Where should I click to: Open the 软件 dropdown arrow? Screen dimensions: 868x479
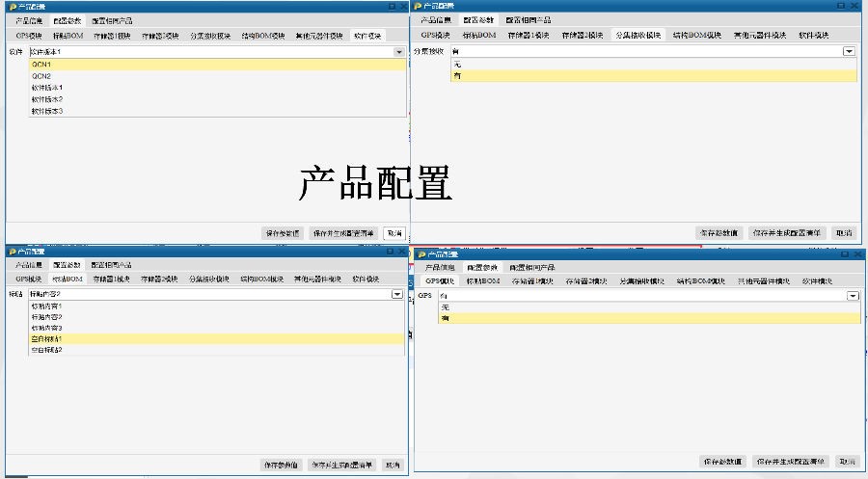[x=399, y=51]
